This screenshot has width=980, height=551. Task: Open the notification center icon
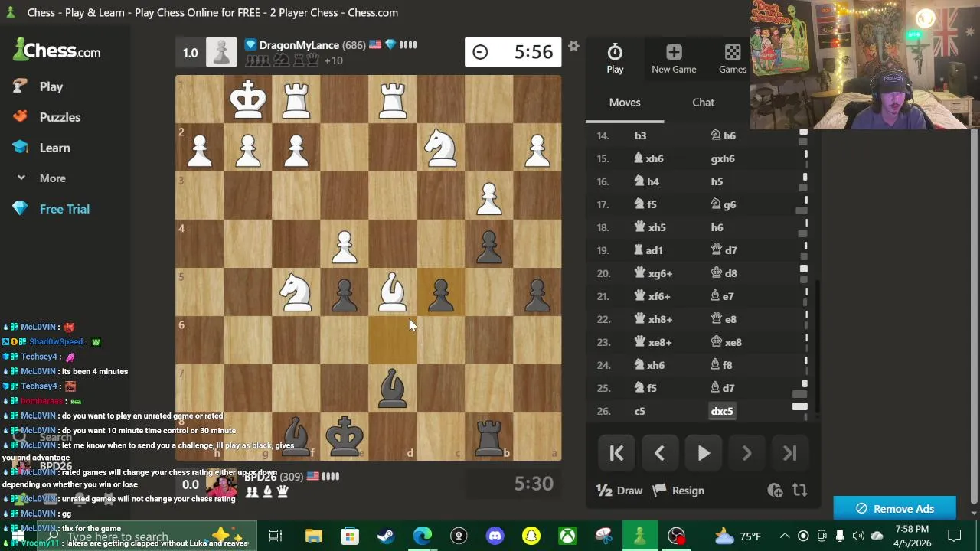pos(954,536)
